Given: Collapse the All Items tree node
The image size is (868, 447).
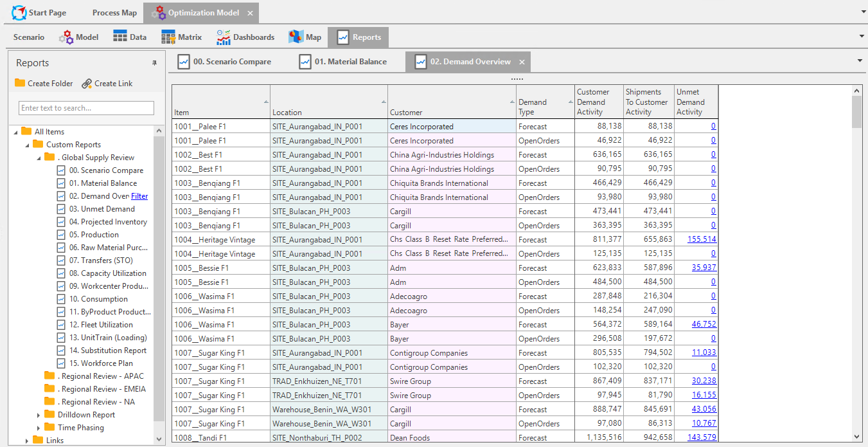Looking at the screenshot, I should [x=15, y=132].
